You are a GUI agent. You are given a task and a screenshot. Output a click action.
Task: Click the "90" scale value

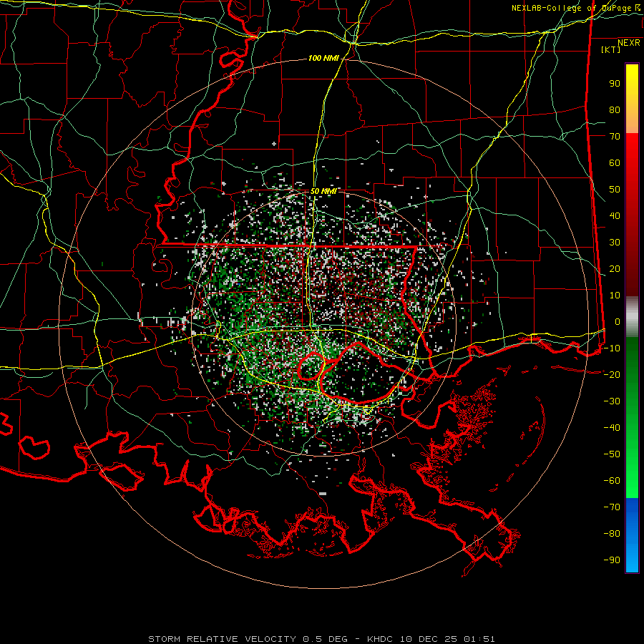click(x=615, y=84)
